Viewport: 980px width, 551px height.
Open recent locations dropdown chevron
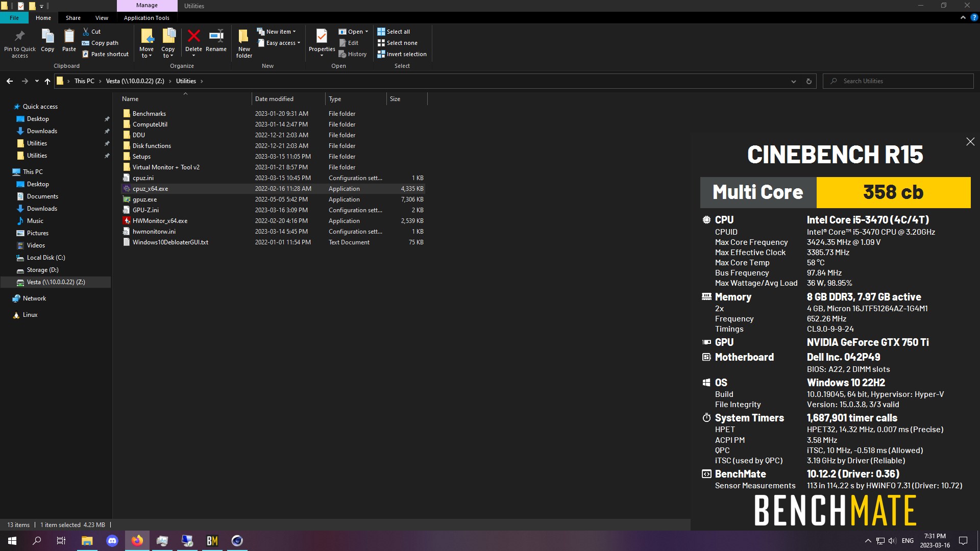37,81
